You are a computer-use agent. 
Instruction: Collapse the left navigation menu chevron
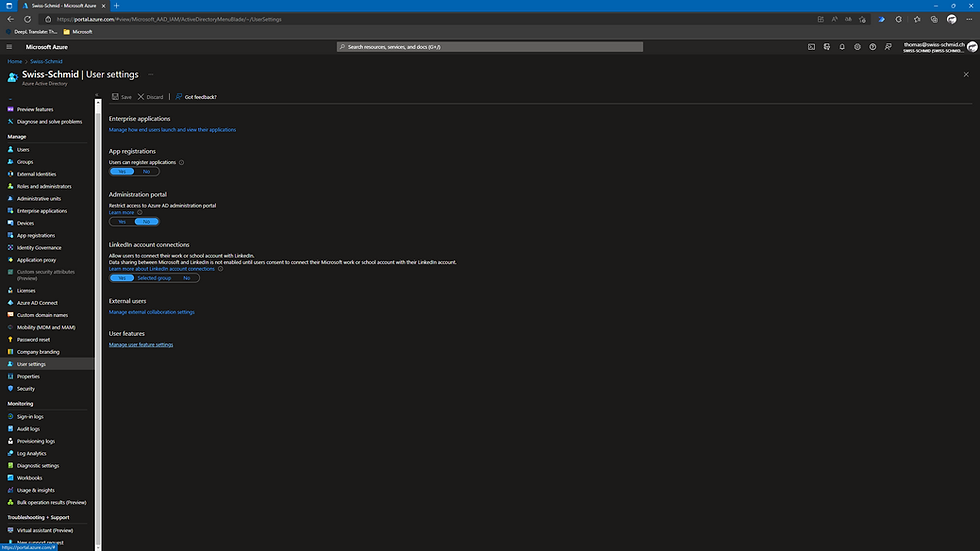click(97, 95)
